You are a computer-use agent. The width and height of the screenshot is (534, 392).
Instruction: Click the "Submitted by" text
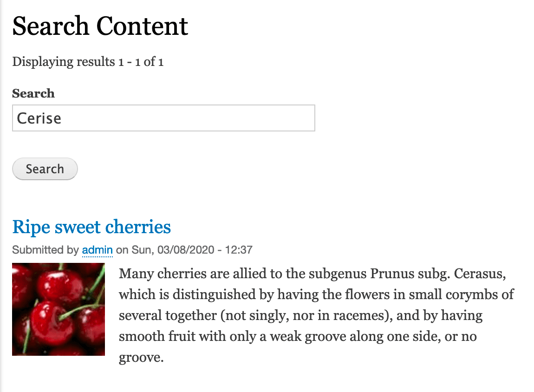pos(46,250)
